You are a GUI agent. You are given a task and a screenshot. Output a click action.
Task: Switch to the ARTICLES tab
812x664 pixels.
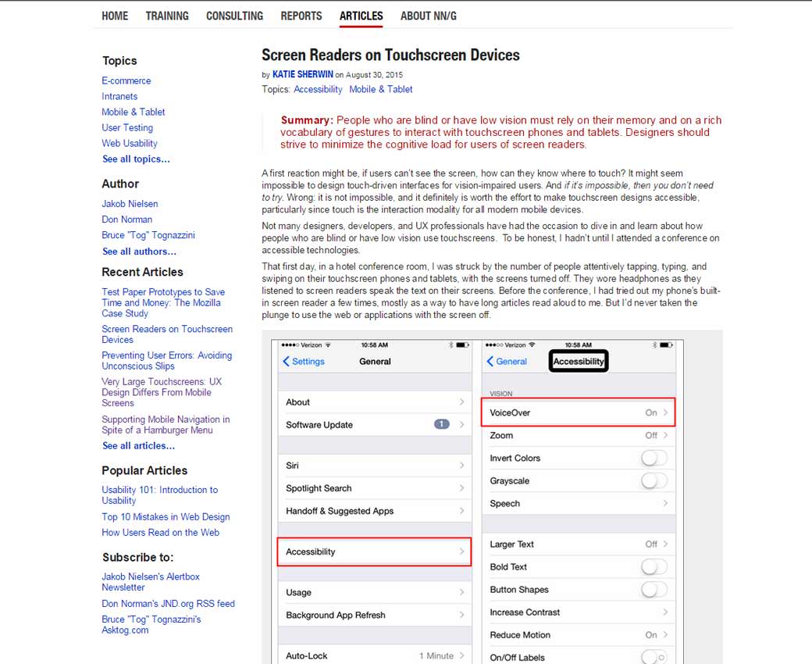click(x=361, y=16)
